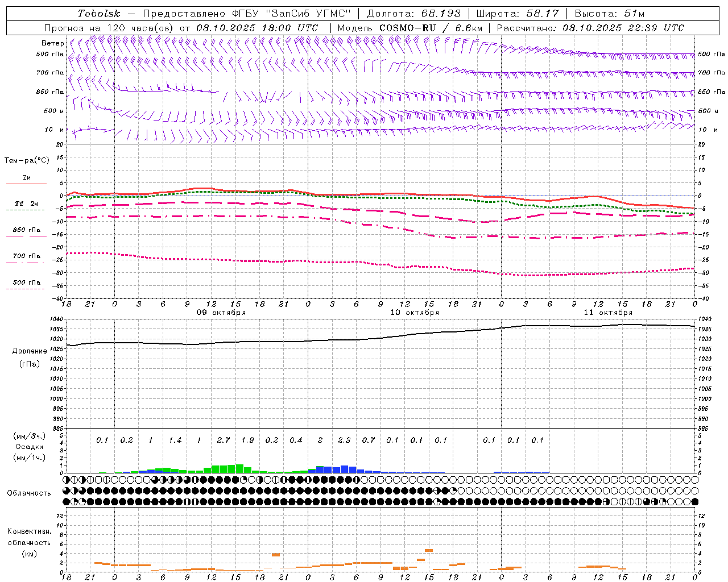The height and width of the screenshot is (582, 728).
Task: Select the "700 гПа" temperature legend entry
Action: 27,256
